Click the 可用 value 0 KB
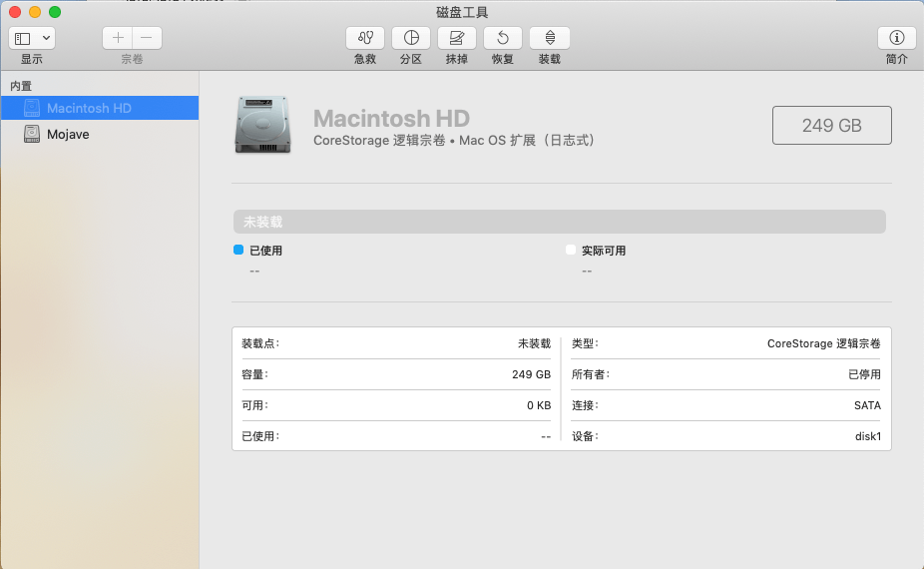Image resolution: width=924 pixels, height=569 pixels. 539,405
